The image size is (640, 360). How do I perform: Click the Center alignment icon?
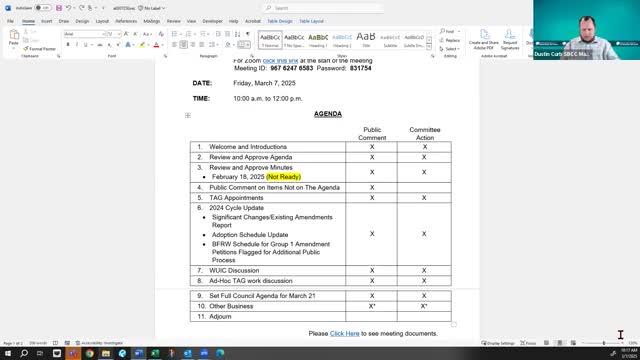[183, 44]
